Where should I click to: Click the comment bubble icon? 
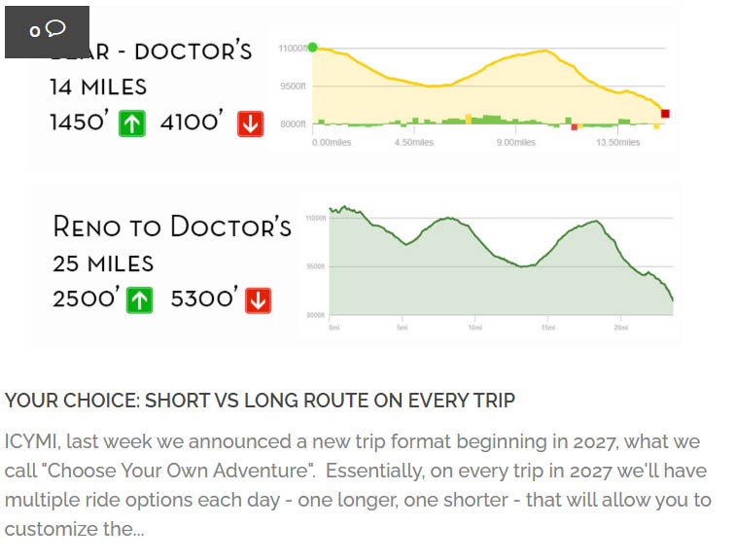[x=55, y=28]
